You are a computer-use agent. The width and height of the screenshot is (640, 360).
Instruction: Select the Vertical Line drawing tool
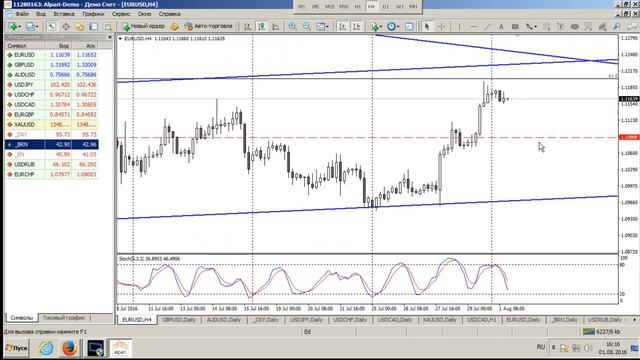(459, 27)
